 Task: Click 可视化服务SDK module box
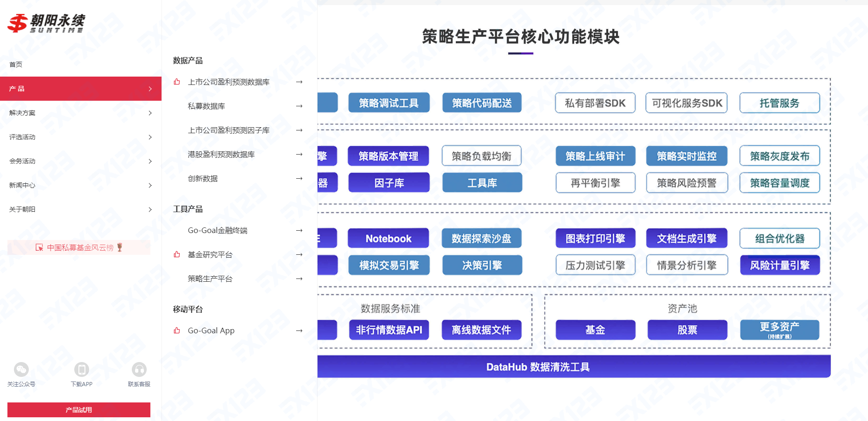(x=687, y=103)
